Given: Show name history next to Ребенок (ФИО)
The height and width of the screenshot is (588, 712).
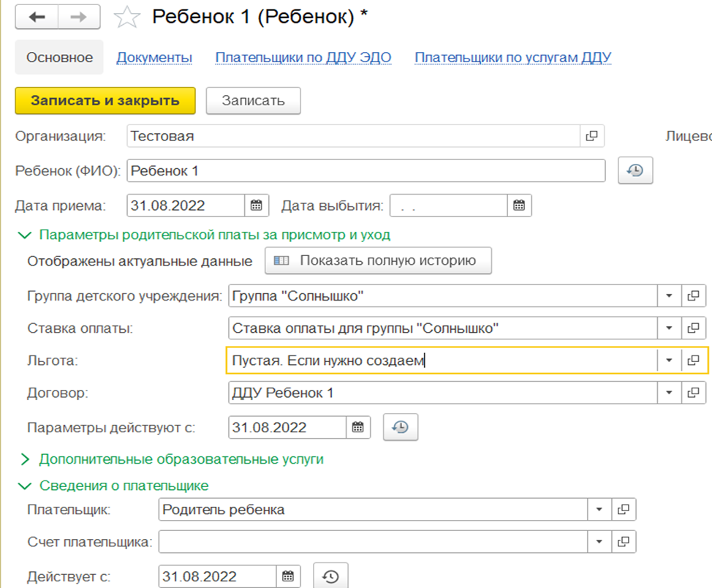Looking at the screenshot, I should click(635, 170).
